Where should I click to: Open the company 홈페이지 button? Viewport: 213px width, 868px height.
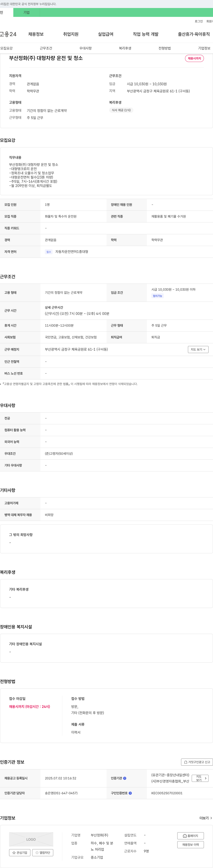pos(190,836)
